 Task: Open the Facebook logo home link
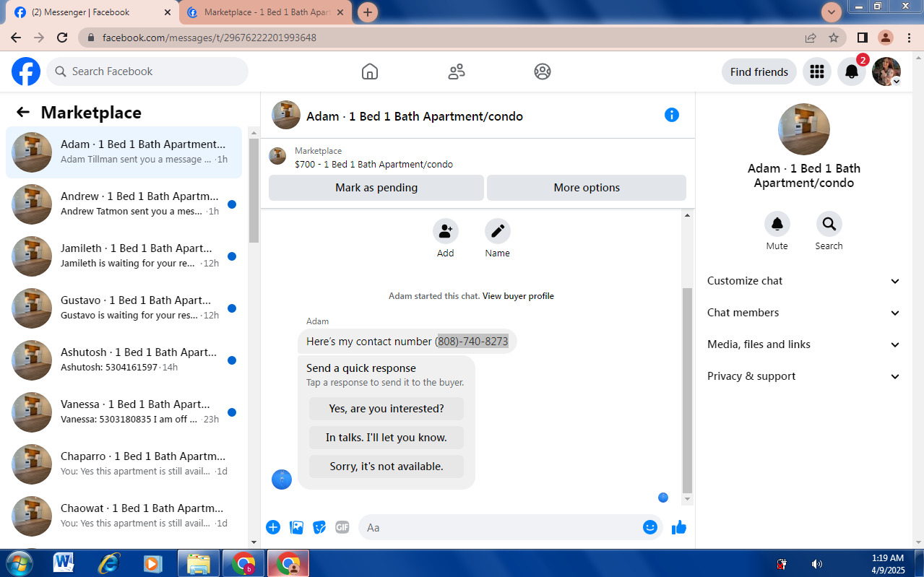click(x=26, y=71)
